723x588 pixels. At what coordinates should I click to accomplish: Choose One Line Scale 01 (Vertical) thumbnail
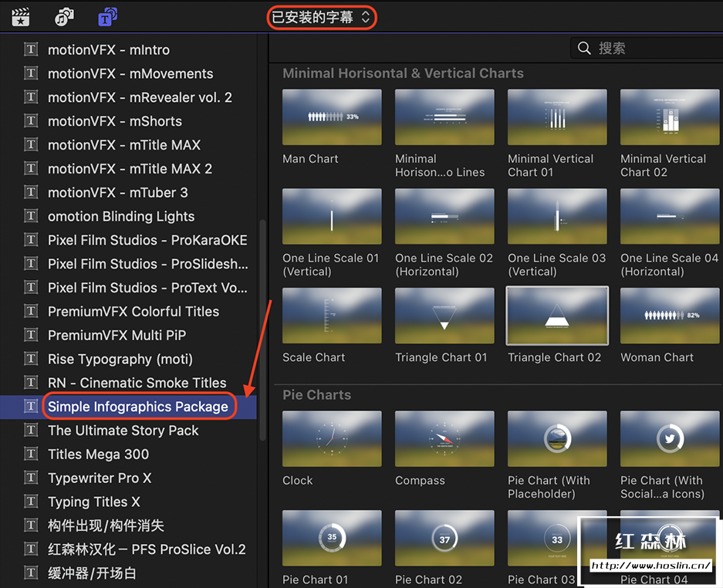(x=332, y=216)
